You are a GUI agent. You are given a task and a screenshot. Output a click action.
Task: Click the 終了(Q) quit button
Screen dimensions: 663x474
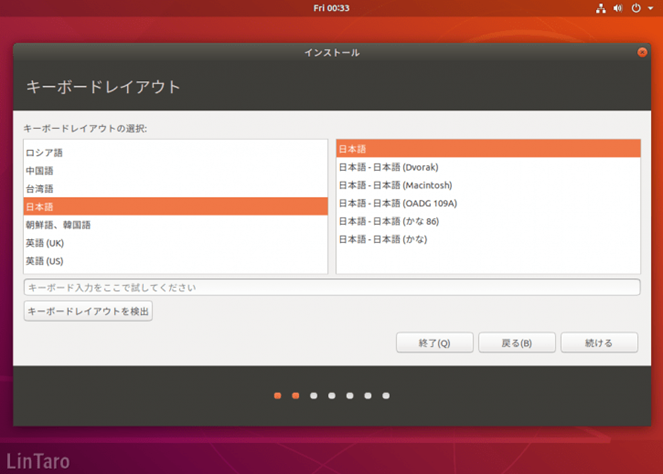pyautogui.click(x=434, y=342)
